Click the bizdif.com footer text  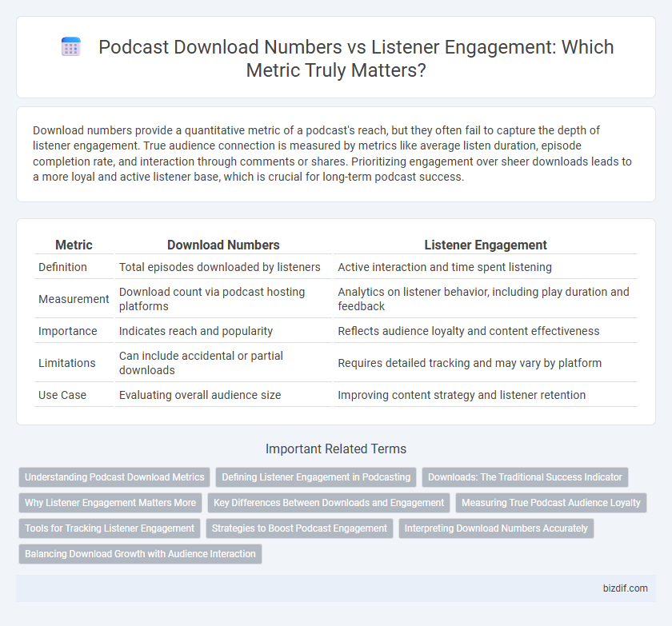tap(626, 588)
